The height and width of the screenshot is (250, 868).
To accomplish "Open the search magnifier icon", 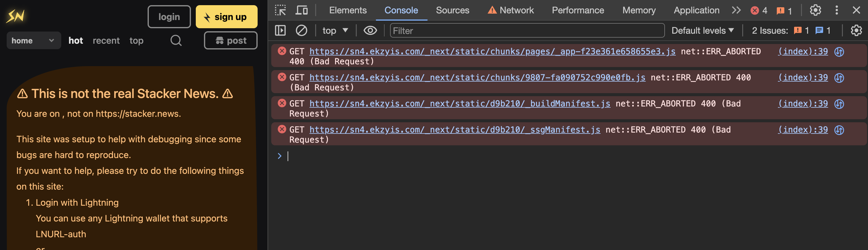I will pyautogui.click(x=175, y=40).
